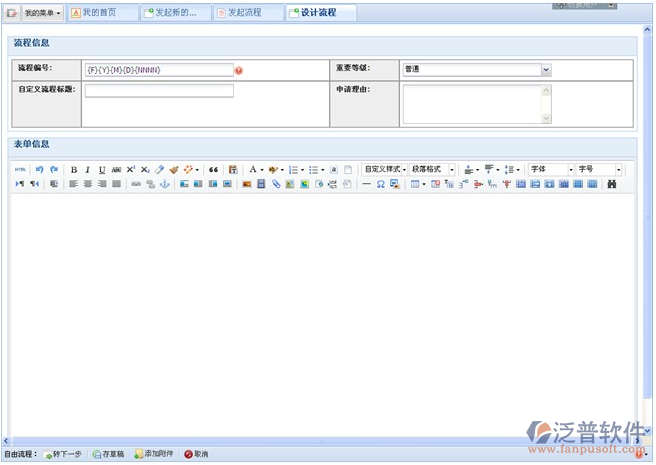Screen dimensions: 656x465
Task: Switch to HTML source mode
Action: [x=20, y=170]
